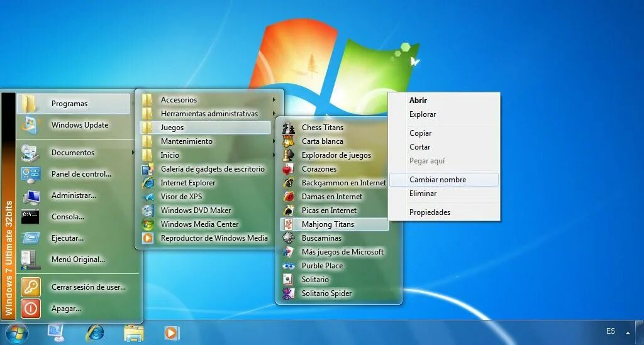Click the Windows DVD Maker icon

click(148, 211)
